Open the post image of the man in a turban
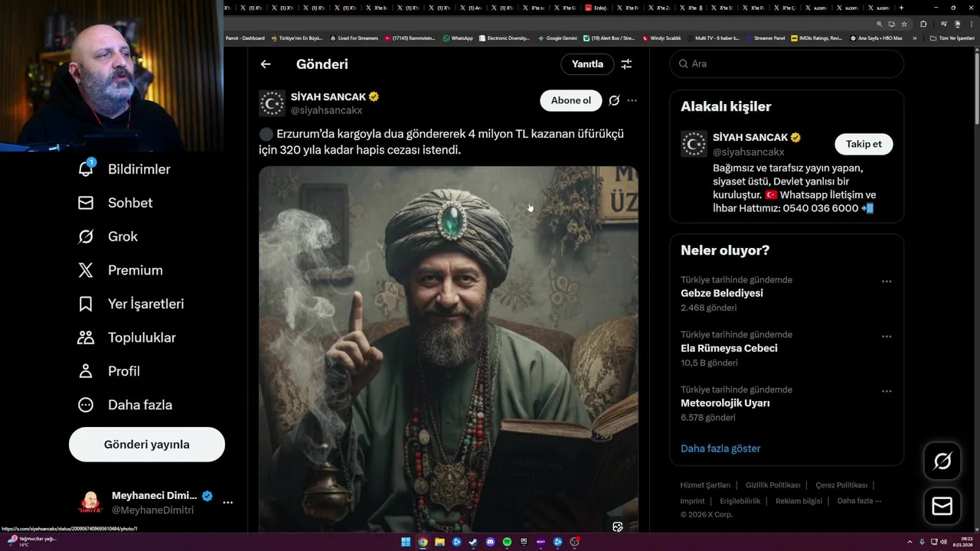The height and width of the screenshot is (551, 980). [x=448, y=349]
